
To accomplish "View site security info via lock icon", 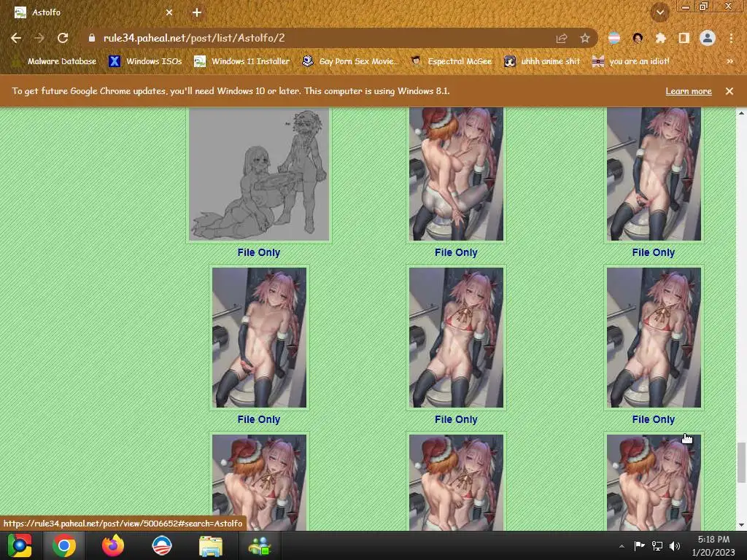I will pyautogui.click(x=92, y=38).
